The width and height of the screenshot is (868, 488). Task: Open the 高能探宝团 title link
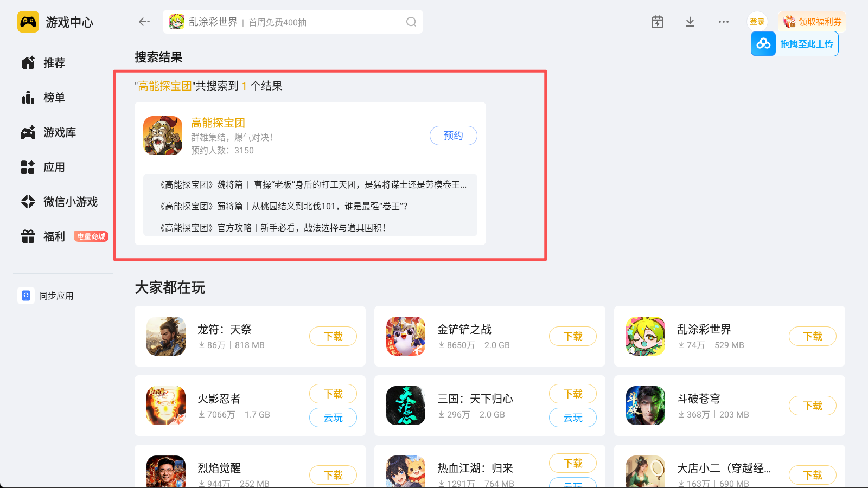pos(218,123)
